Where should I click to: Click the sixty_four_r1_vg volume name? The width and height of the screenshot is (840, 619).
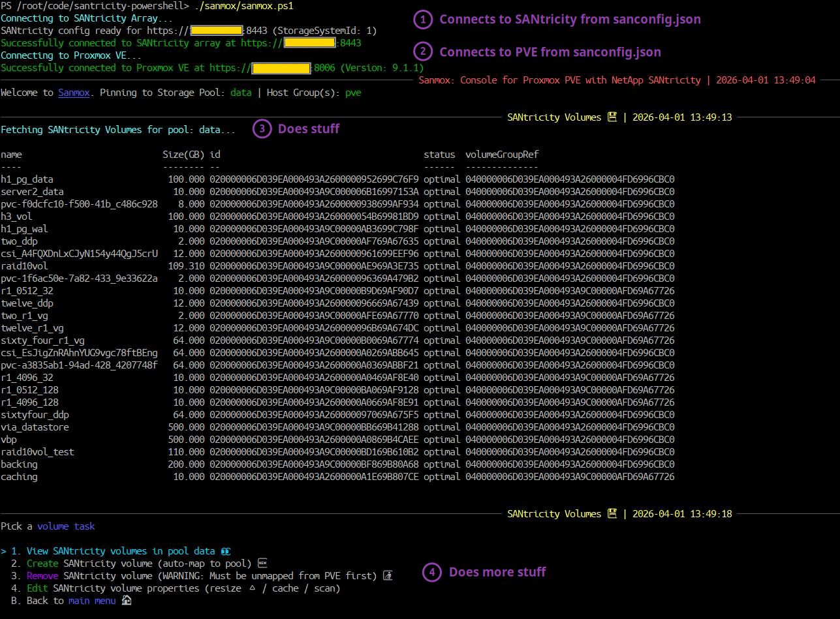[x=42, y=340]
